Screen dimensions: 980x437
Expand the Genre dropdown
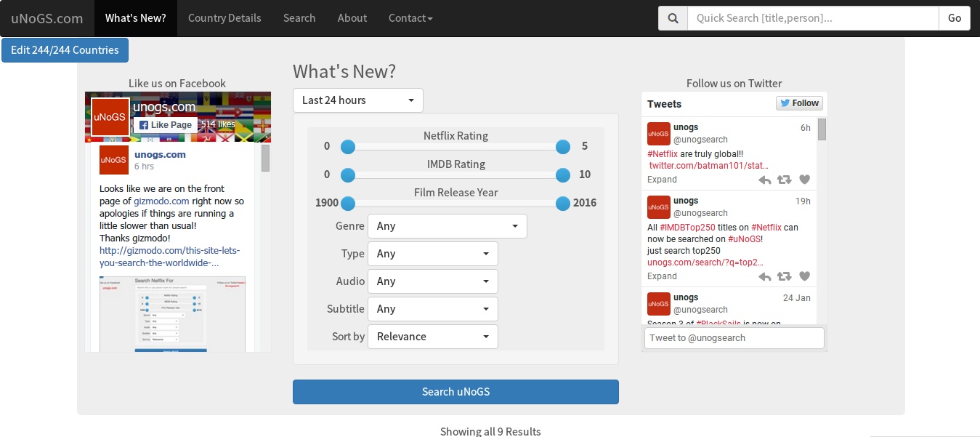[447, 226]
